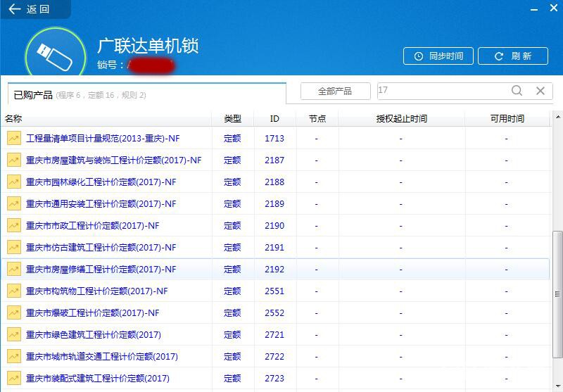Viewport: 563px width, 392px height.
Task: Click the 同步时间 button
Action: point(438,56)
